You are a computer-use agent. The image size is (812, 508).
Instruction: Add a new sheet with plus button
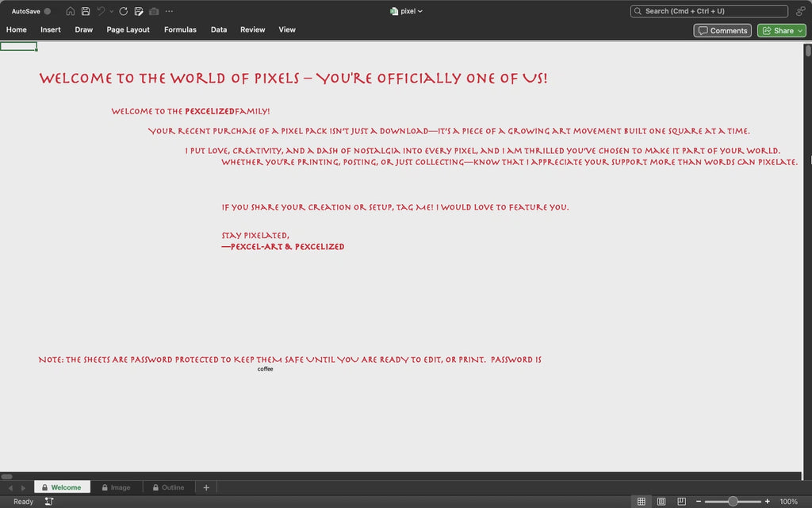[206, 487]
